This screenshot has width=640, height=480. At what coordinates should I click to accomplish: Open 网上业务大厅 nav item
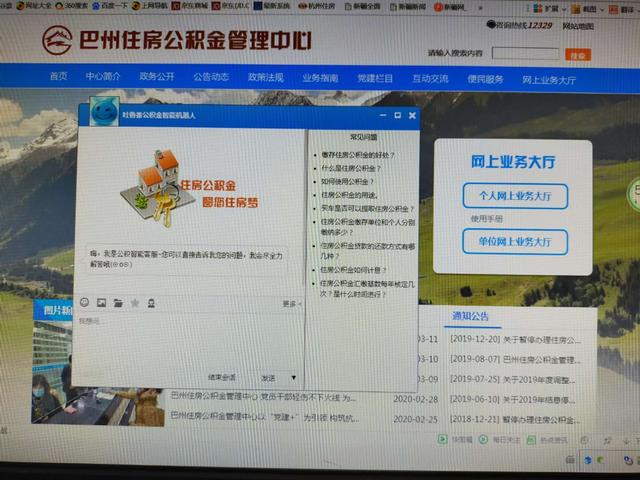(549, 80)
